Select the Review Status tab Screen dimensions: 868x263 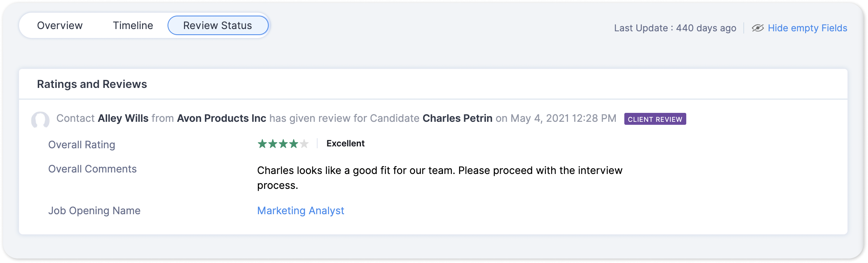[218, 26]
